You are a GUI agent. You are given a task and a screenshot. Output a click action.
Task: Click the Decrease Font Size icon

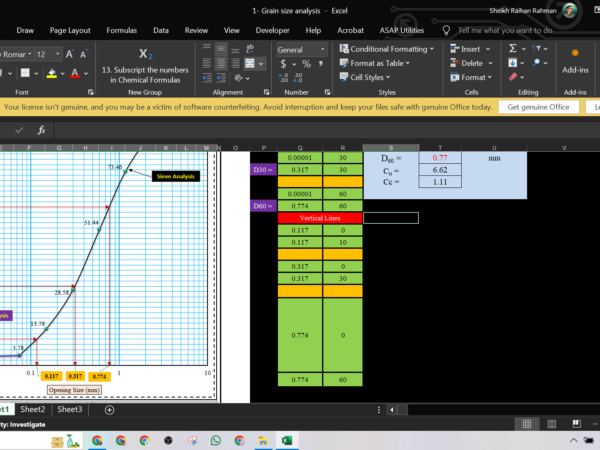(83, 54)
